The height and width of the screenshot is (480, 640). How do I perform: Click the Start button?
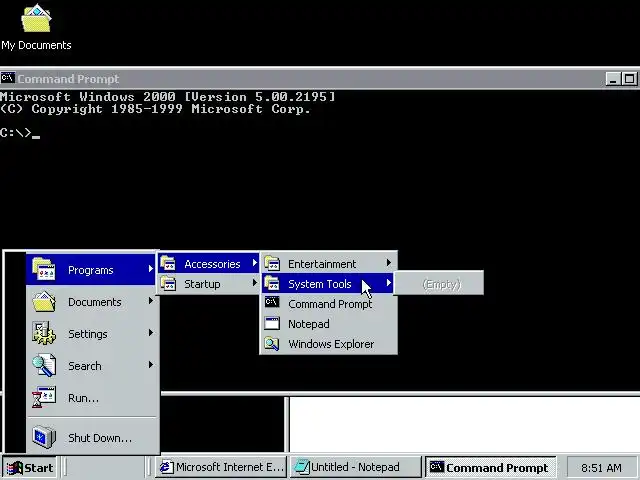point(29,467)
